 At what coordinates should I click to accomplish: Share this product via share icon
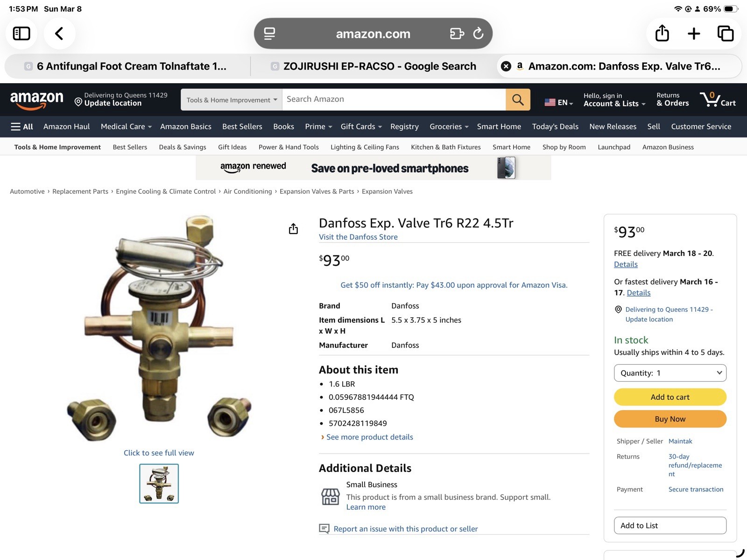[293, 228]
